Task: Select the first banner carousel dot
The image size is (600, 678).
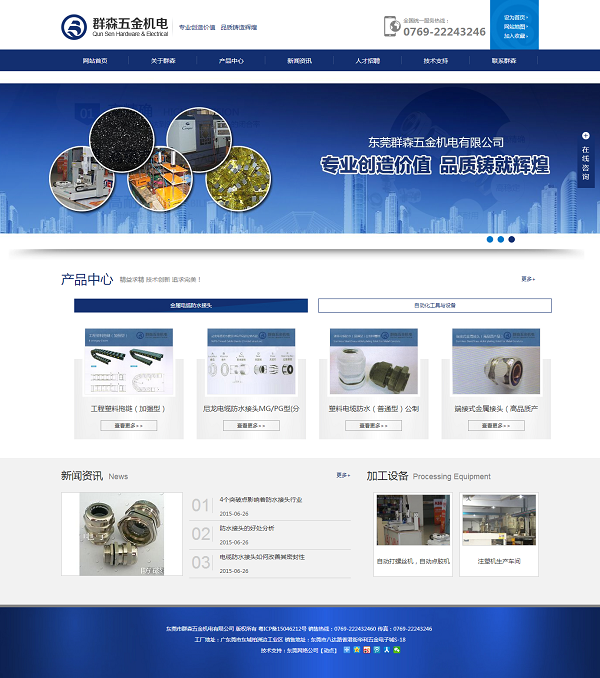Action: 490,239
